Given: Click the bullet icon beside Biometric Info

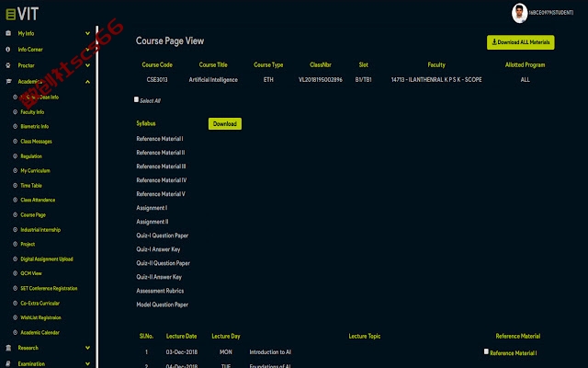Looking at the screenshot, I should tap(15, 127).
